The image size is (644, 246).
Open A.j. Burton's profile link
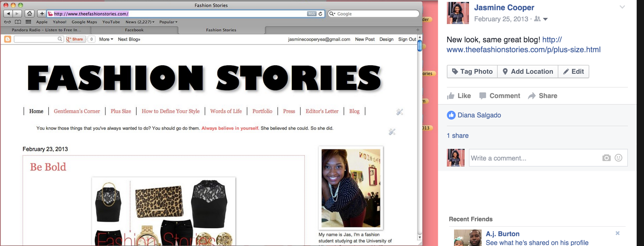click(x=502, y=234)
